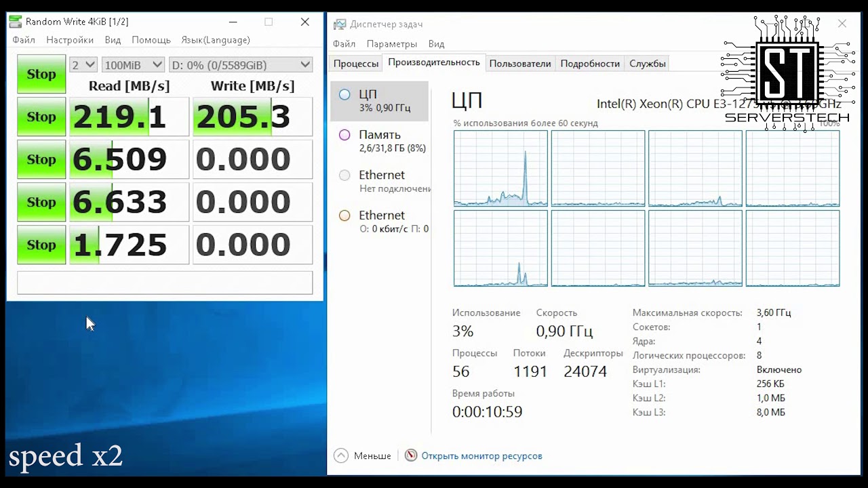Click the empty comment field in CrystalDiskMark
The image size is (868, 488).
[165, 283]
